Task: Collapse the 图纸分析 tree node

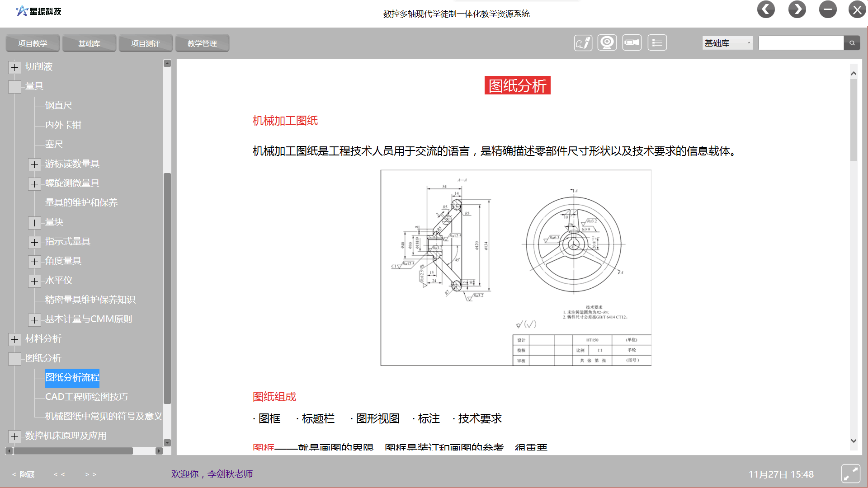Action: click(14, 359)
